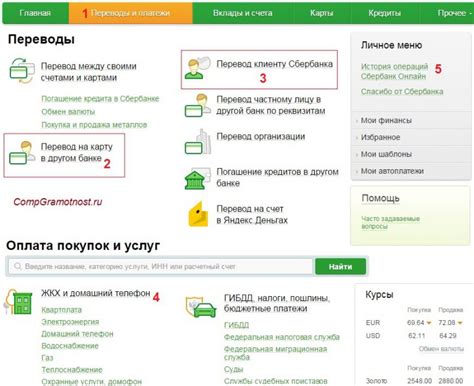
Task: Go to the Кредиты tab
Action: (385, 13)
